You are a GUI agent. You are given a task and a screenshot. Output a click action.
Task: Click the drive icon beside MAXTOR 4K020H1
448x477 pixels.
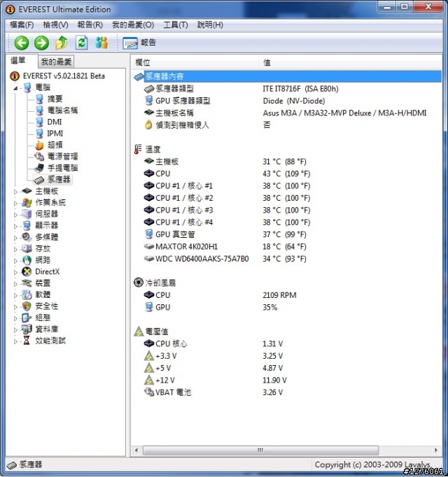148,246
